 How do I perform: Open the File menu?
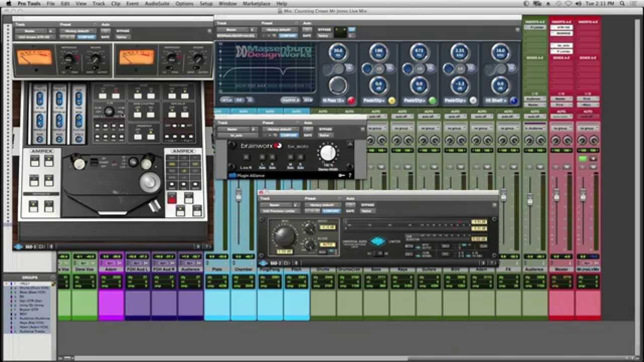point(51,4)
